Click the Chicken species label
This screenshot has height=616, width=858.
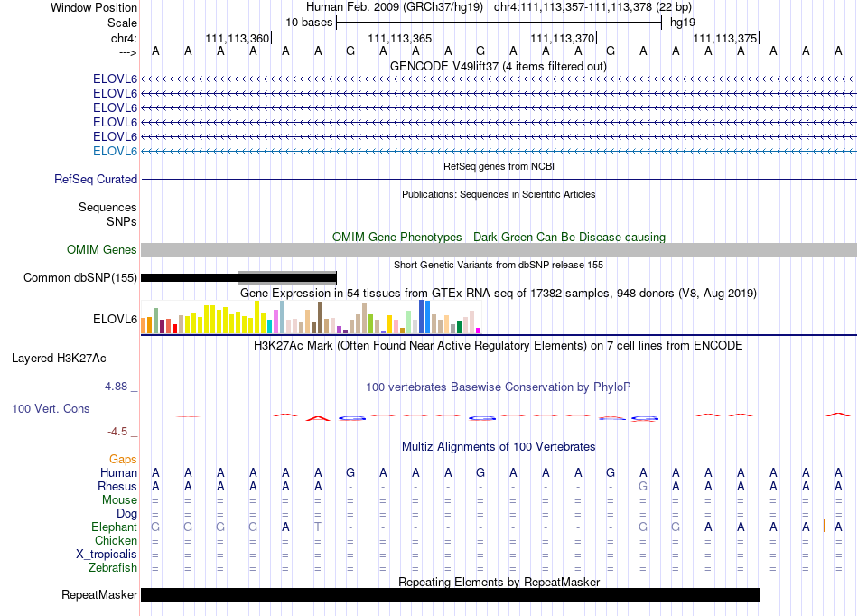[x=116, y=540]
